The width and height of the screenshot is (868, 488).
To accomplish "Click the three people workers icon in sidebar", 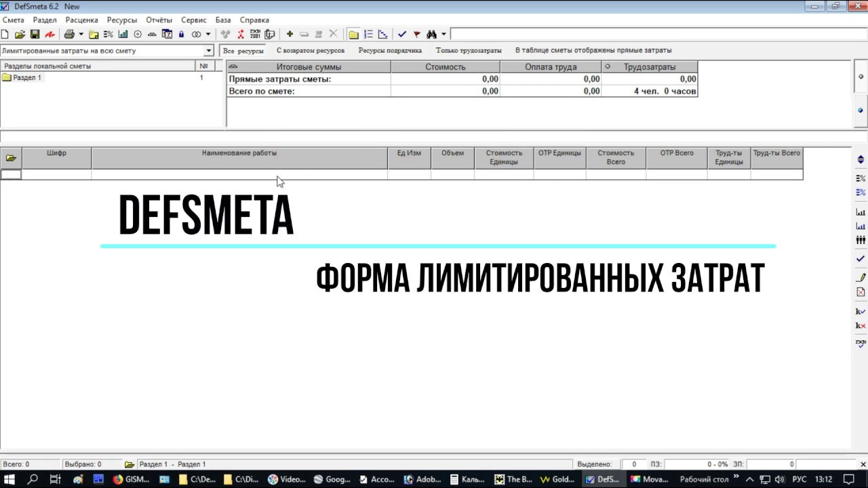I will [861, 240].
